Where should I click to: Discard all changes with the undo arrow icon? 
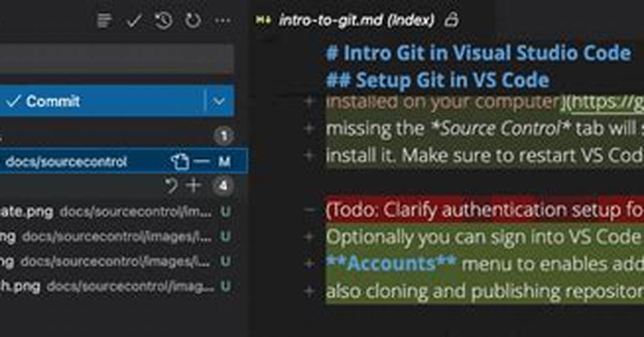[x=171, y=186]
